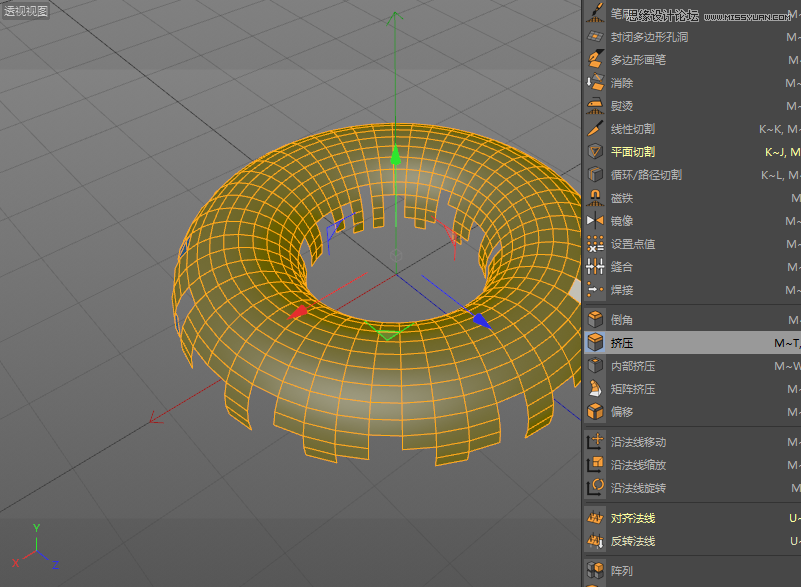The image size is (801, 587).
Task: Click the 透视视图 viewport label
Action: [x=25, y=11]
